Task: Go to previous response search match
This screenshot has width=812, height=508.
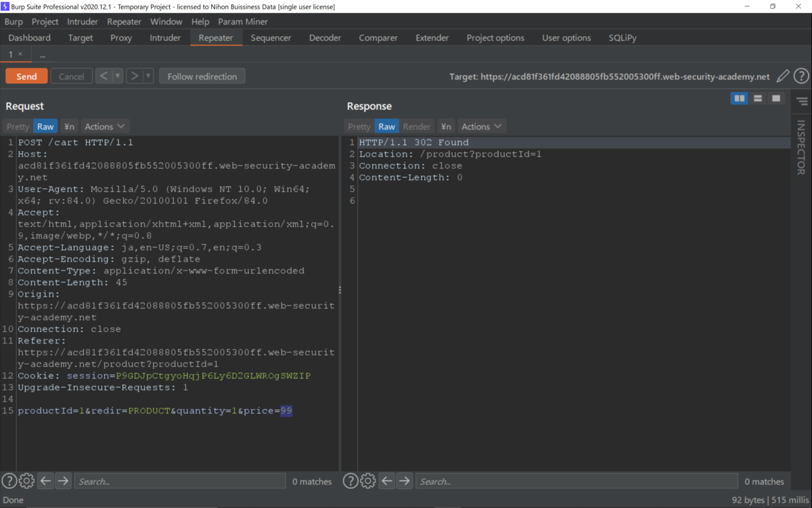Action: pos(386,481)
